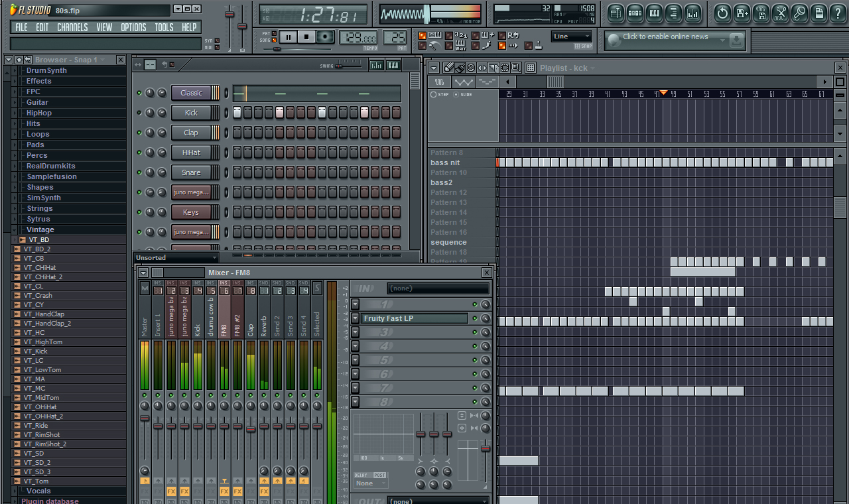Screen dimensions: 849x504
Task: Open the project info document icon
Action: 818,13
